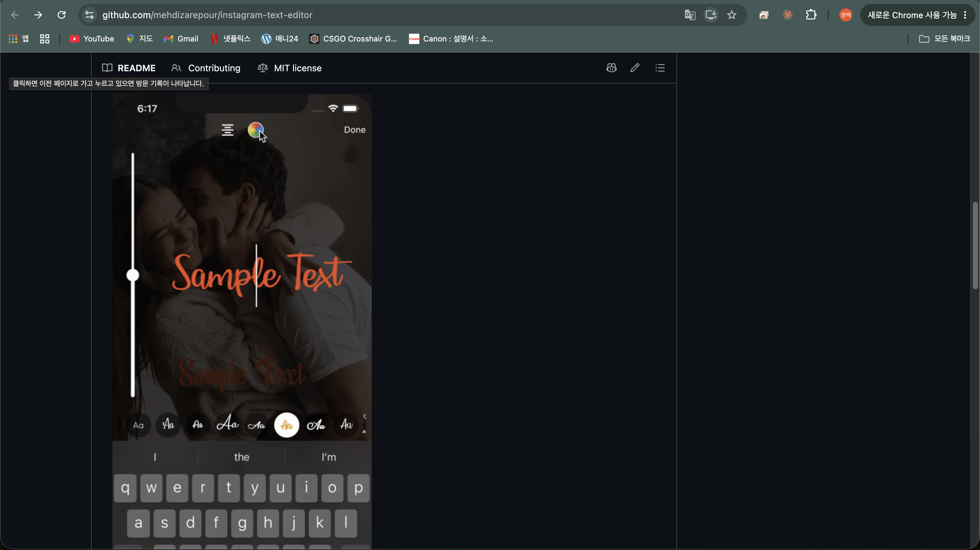Viewport: 980px width, 550px height.
Task: Open the Gmail bookmark
Action: pyautogui.click(x=181, y=39)
